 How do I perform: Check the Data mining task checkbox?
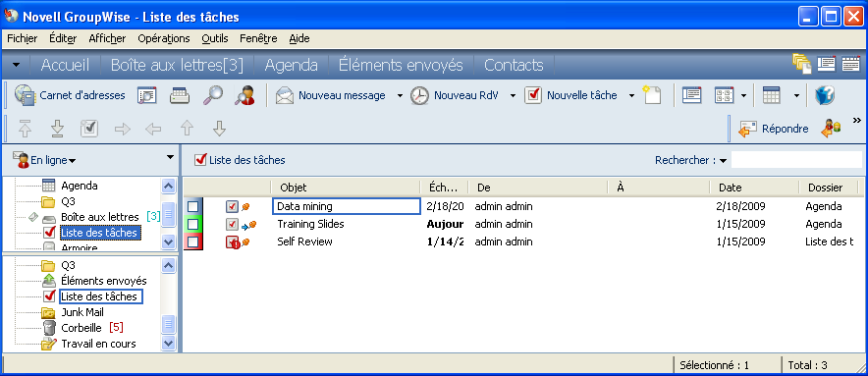tap(192, 206)
